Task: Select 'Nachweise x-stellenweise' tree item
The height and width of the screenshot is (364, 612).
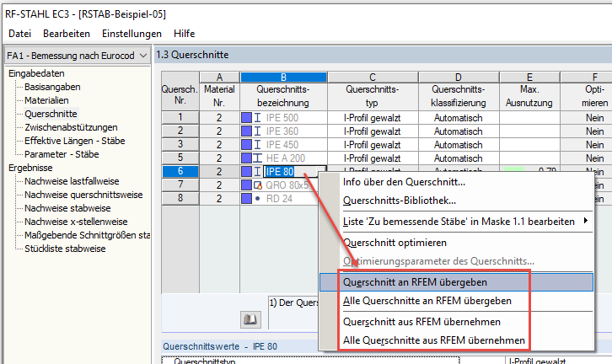Action: pyautogui.click(x=76, y=222)
